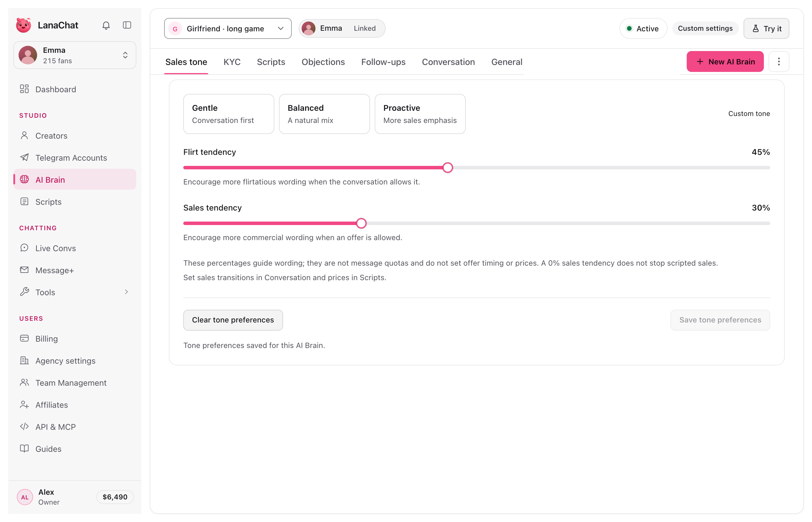The width and height of the screenshot is (812, 522).
Task: Open the notifications bell
Action: point(106,25)
